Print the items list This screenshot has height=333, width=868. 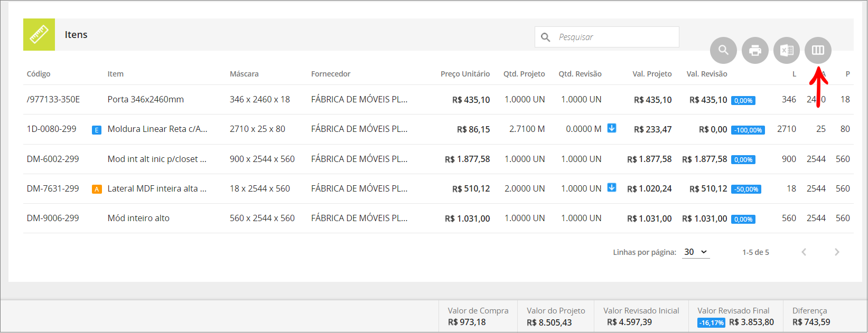tap(755, 50)
